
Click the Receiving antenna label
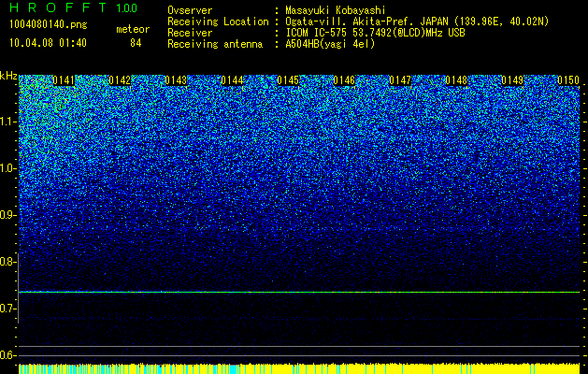coord(215,44)
